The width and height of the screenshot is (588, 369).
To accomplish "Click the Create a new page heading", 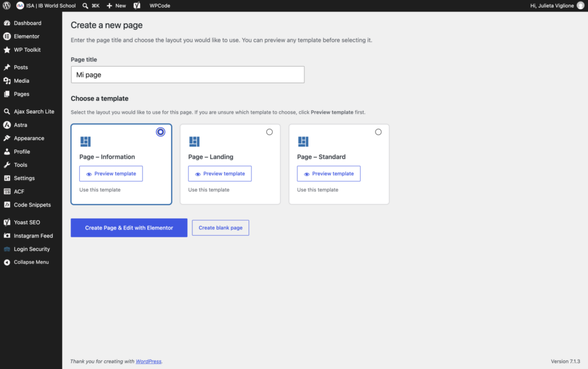I will (x=106, y=25).
